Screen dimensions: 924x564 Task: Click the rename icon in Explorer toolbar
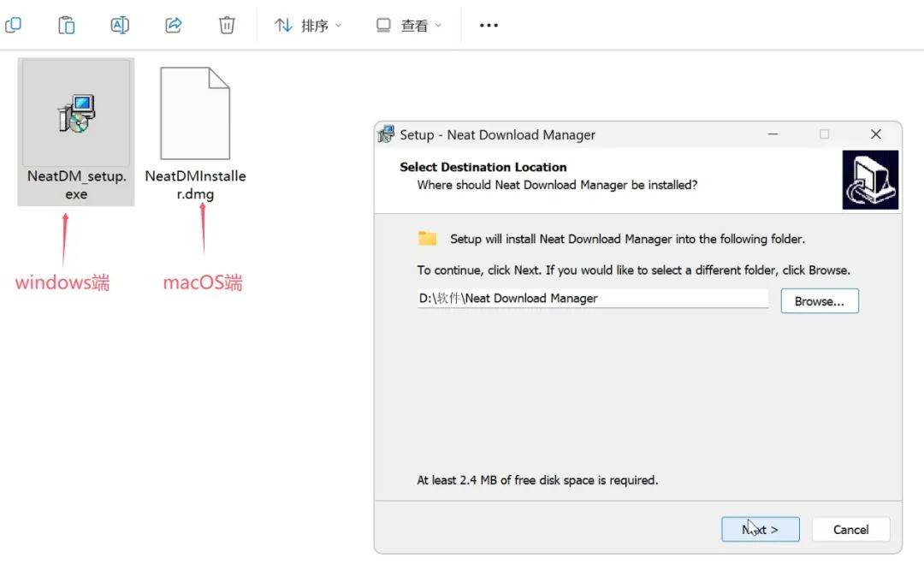point(120,26)
